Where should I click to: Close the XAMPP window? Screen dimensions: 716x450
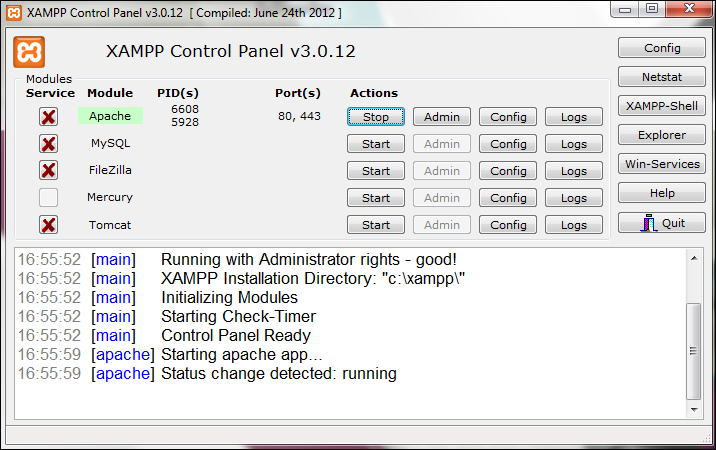point(689,9)
